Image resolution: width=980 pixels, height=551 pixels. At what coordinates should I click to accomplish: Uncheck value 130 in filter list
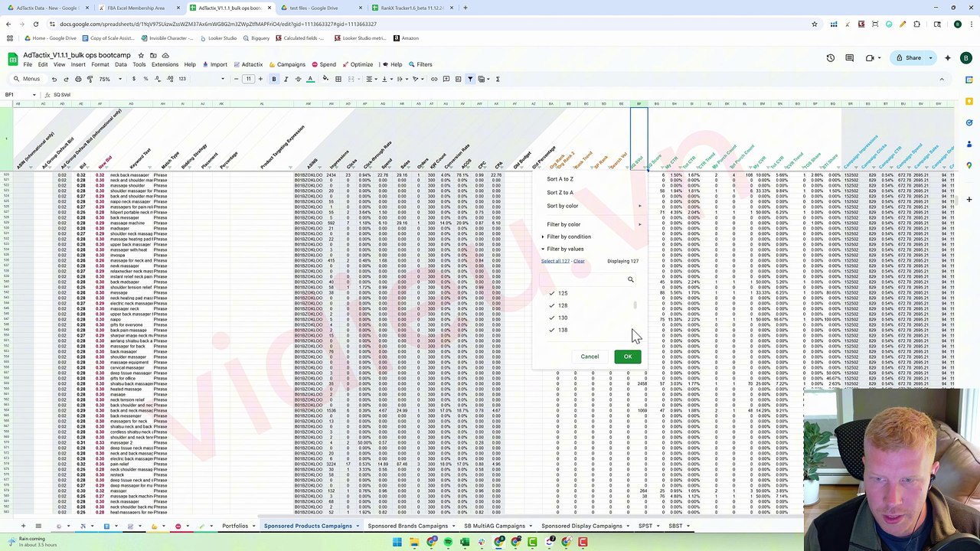tap(551, 318)
